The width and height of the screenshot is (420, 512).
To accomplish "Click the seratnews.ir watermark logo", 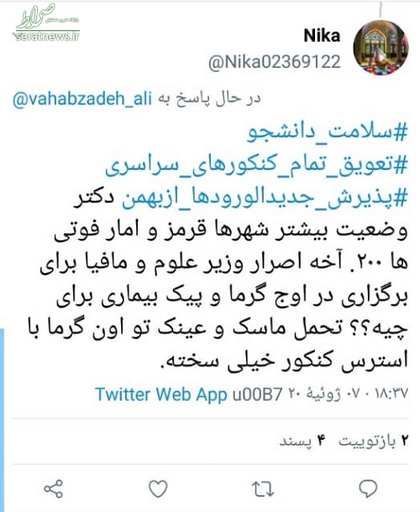I will pyautogui.click(x=47, y=23).
